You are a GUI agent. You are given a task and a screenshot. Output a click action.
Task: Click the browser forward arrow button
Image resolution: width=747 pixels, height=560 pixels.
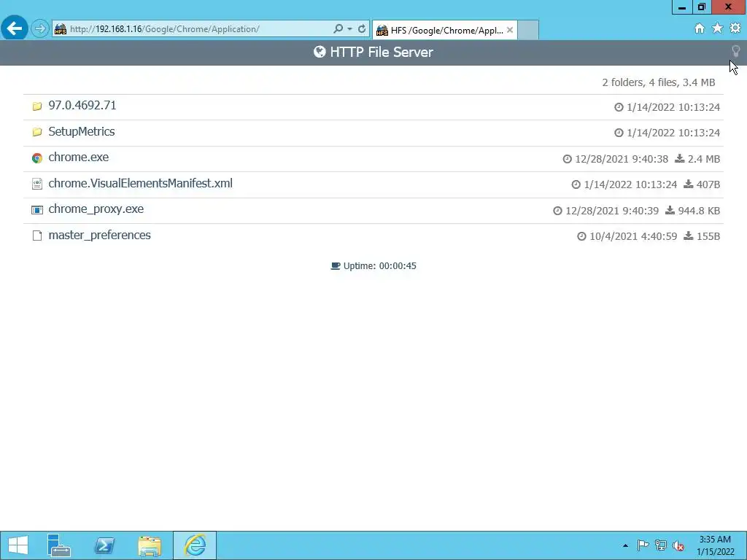40,29
